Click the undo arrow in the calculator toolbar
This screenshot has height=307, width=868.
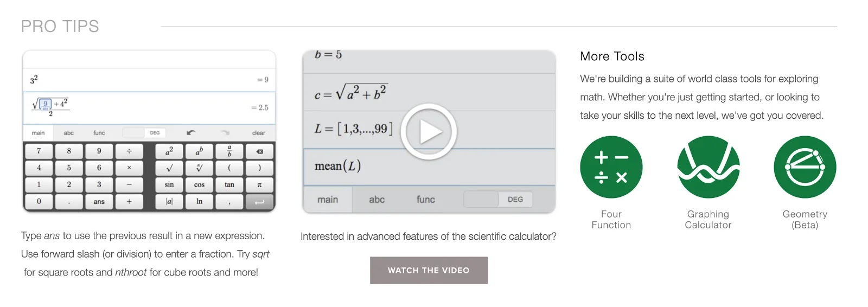click(x=191, y=132)
